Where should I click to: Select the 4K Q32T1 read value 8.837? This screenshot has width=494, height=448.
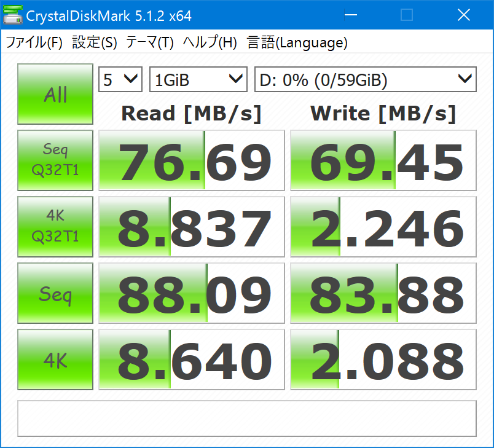tap(192, 227)
